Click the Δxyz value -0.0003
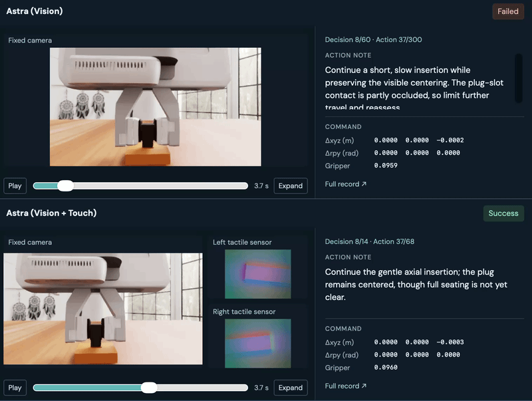This screenshot has height=401, width=532. click(450, 342)
